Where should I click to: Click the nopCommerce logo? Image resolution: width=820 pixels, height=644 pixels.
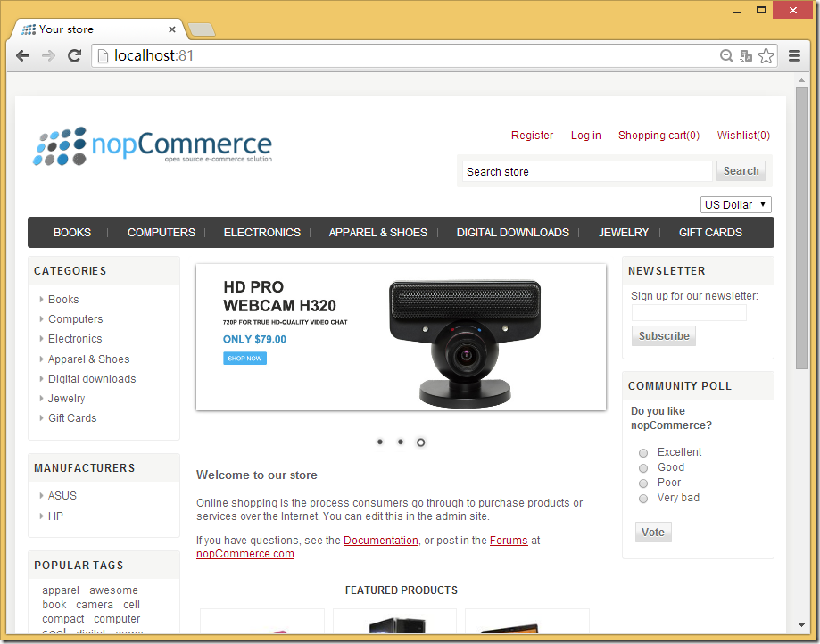click(153, 146)
